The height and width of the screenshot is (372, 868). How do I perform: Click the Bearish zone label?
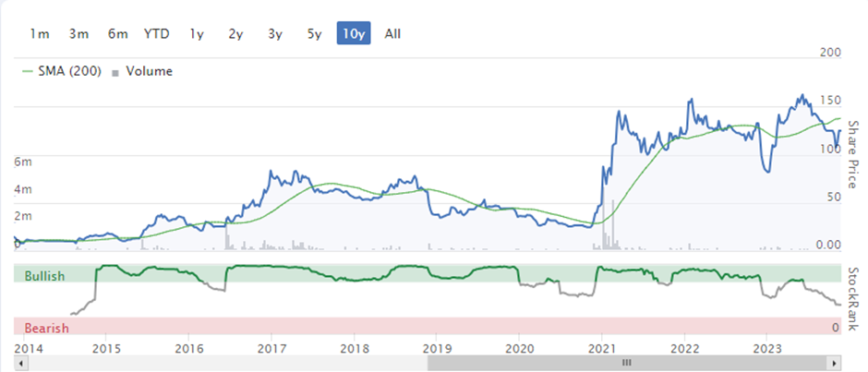point(46,329)
